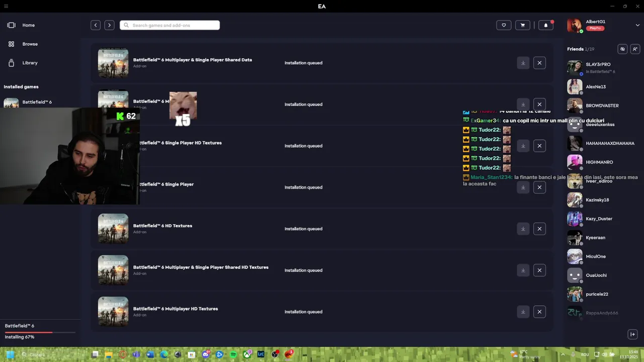Download Single Player HD Textures now
The height and width of the screenshot is (362, 644).
coord(523,146)
